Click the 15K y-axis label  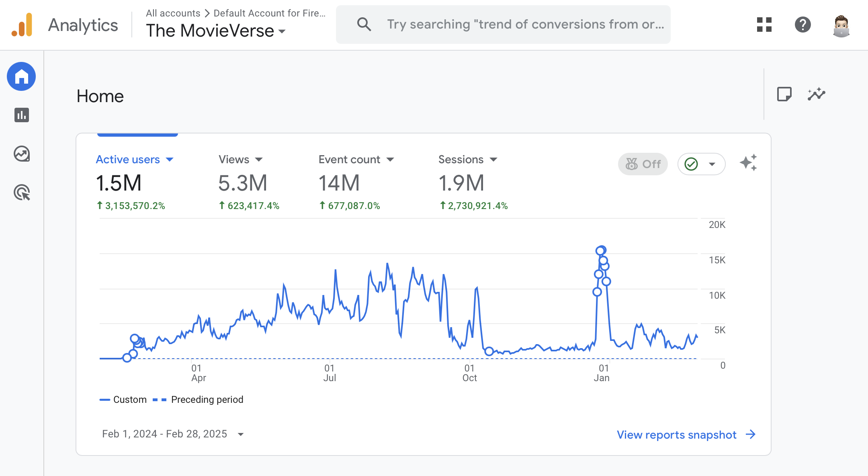coord(717,260)
